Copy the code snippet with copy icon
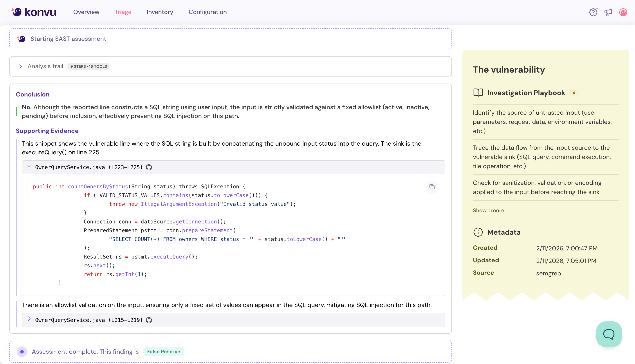Image resolution: width=635 pixels, height=364 pixels. [x=432, y=187]
